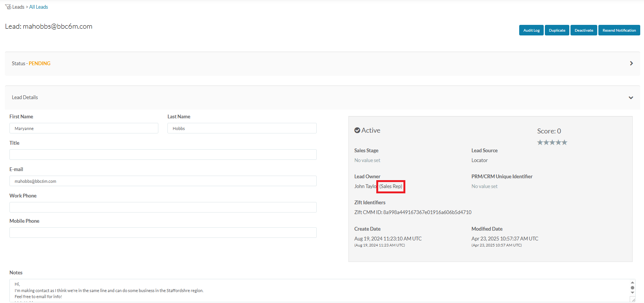Click the Active checkmark icon
644x303 pixels.
coord(357,130)
